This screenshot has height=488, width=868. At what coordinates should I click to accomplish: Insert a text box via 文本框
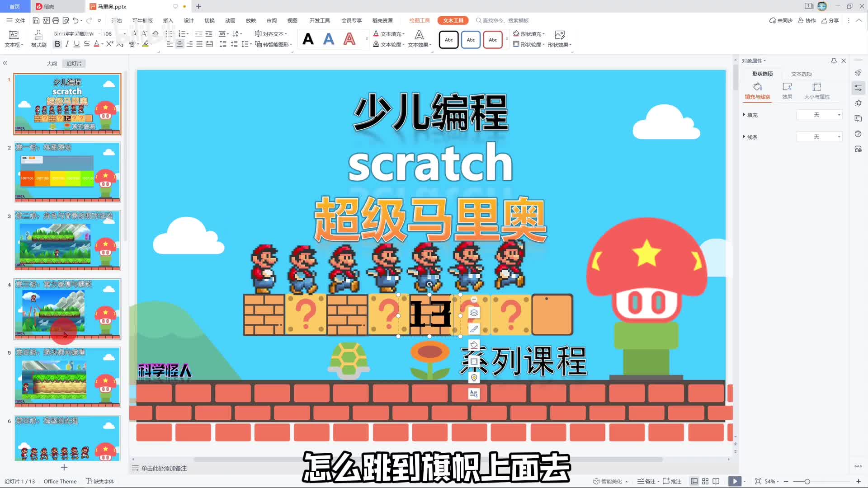pyautogui.click(x=14, y=39)
